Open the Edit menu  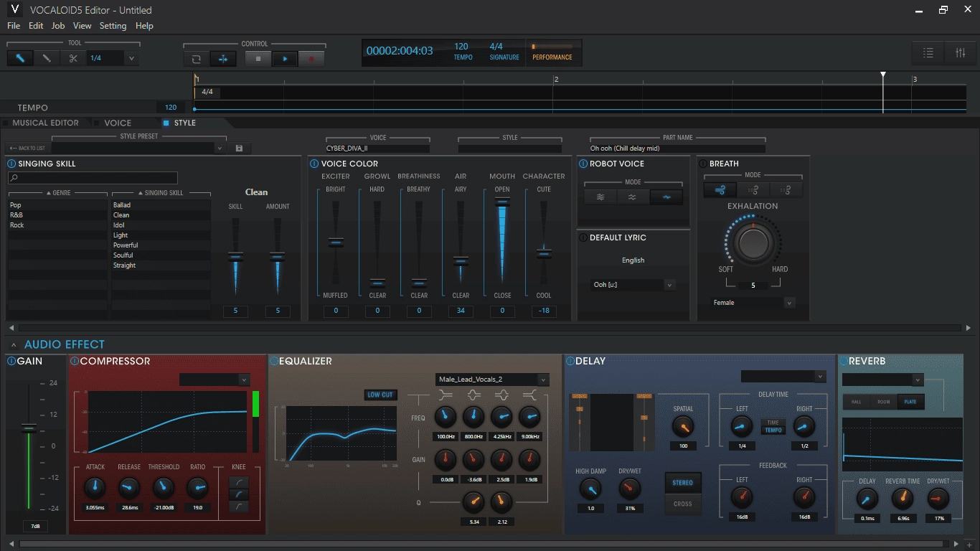click(x=36, y=26)
